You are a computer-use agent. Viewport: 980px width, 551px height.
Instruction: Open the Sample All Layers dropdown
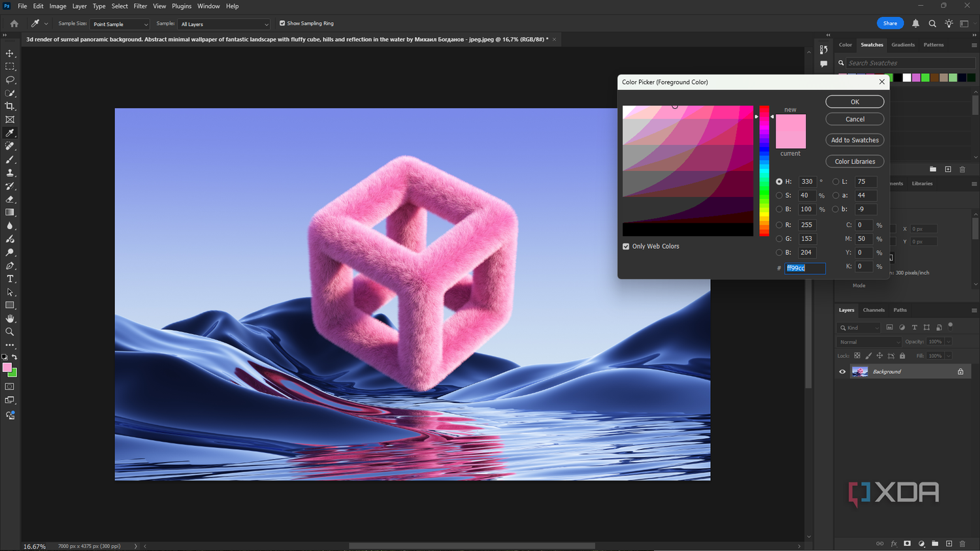click(223, 24)
